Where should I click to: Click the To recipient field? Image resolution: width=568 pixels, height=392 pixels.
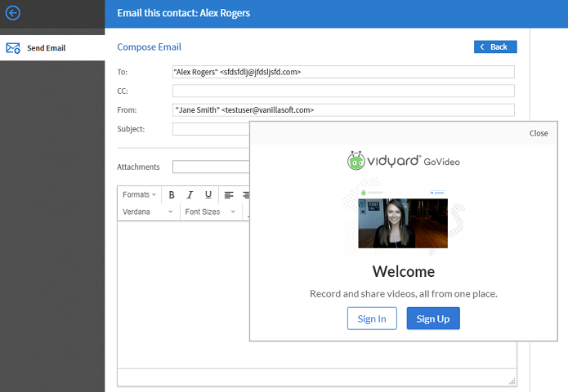point(343,72)
